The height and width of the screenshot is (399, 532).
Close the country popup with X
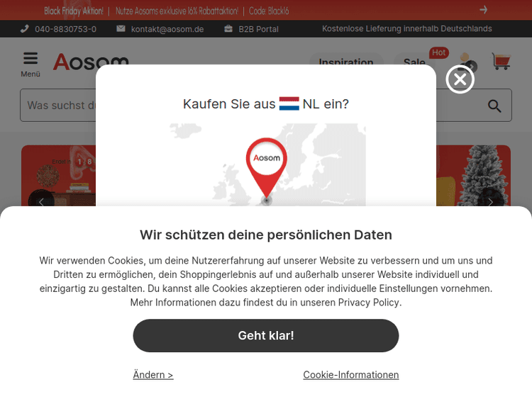click(x=460, y=79)
